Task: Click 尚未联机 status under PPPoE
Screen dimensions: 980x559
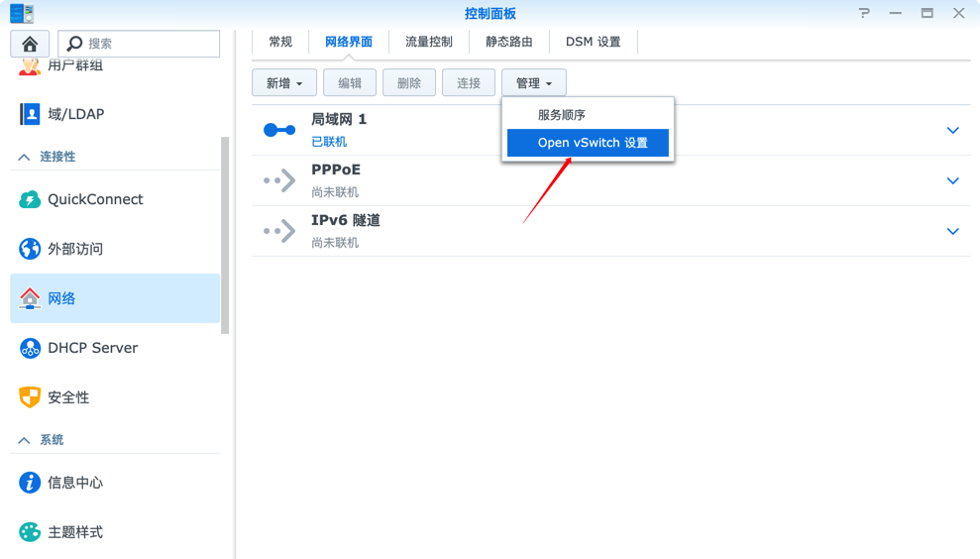Action: 335,192
